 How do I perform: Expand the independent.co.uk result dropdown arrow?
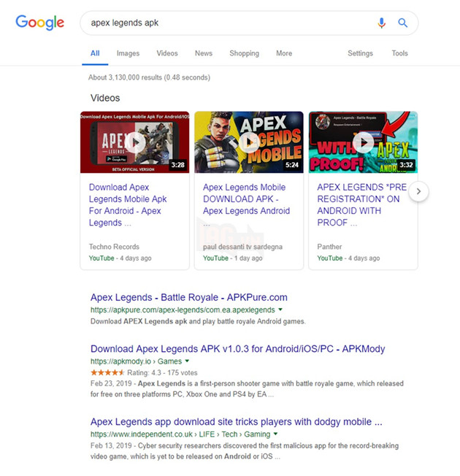[x=275, y=434]
